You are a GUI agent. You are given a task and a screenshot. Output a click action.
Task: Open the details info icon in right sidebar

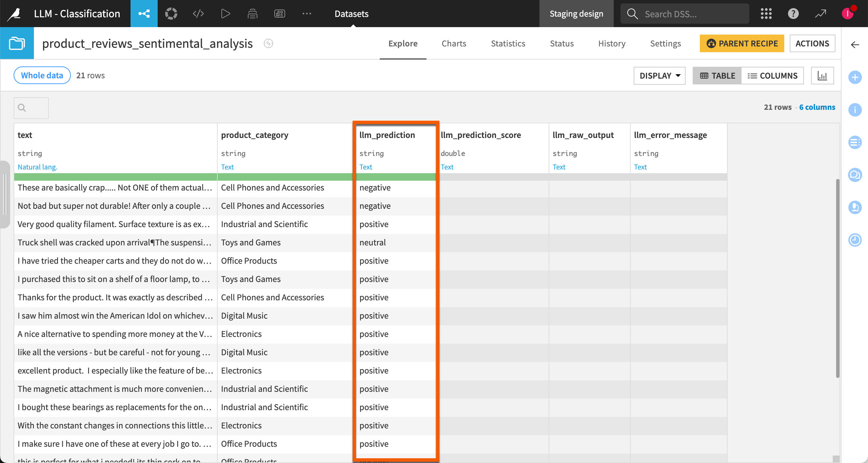point(855,110)
